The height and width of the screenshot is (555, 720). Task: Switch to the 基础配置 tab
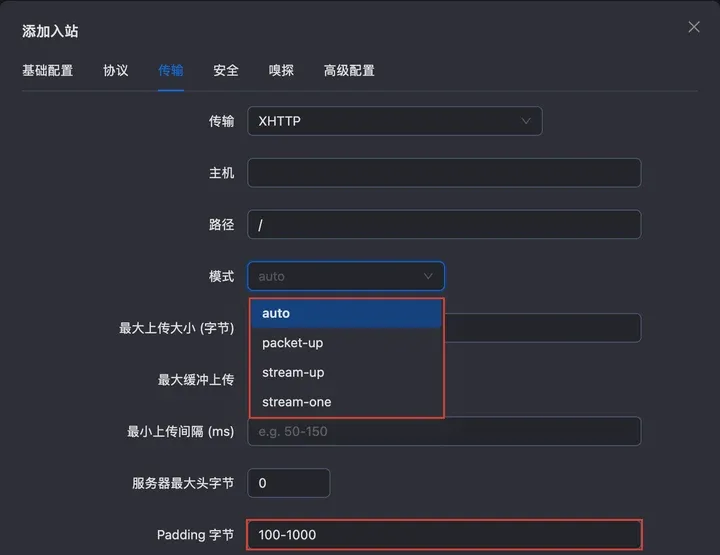point(48,70)
